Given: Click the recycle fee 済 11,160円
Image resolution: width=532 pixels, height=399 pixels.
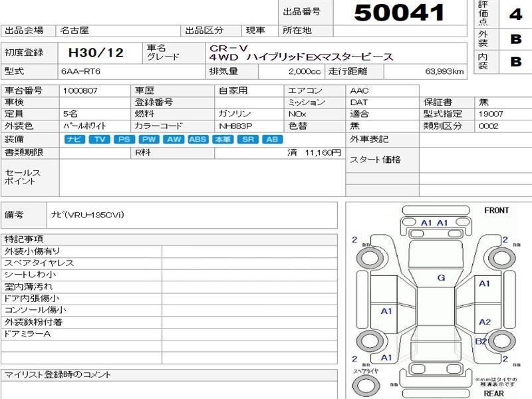Looking at the screenshot, I should [314, 153].
